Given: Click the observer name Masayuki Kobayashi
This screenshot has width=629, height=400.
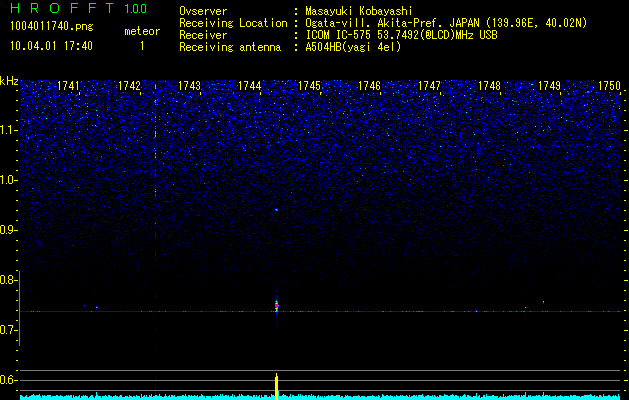Looking at the screenshot, I should 359,11.
